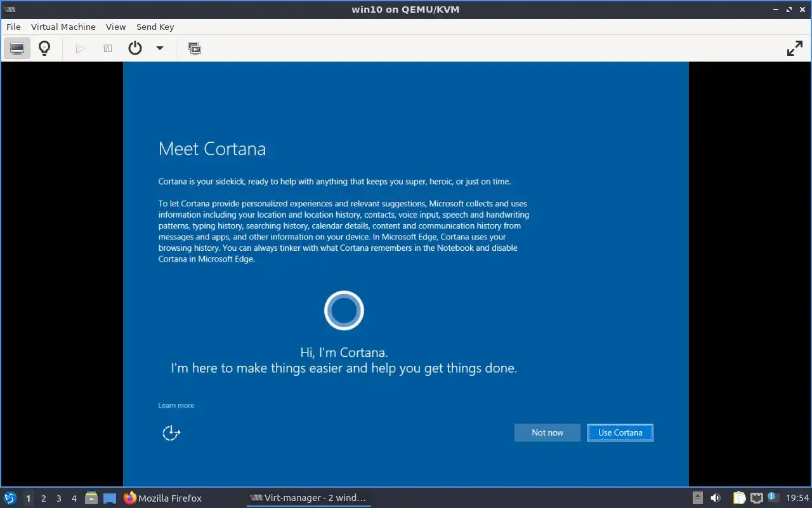This screenshot has height=508, width=812.
Task: Click the Use Cortana button
Action: [x=620, y=432]
